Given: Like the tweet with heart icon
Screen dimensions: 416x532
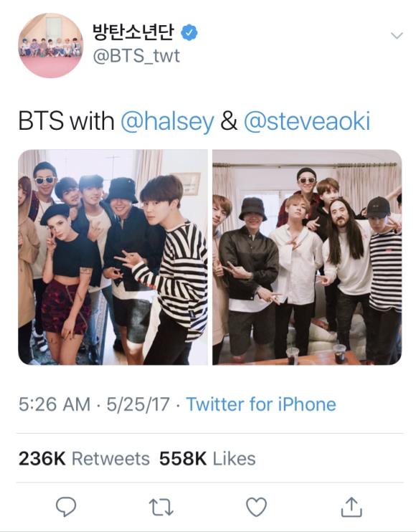Looking at the screenshot, I should (x=256, y=507).
